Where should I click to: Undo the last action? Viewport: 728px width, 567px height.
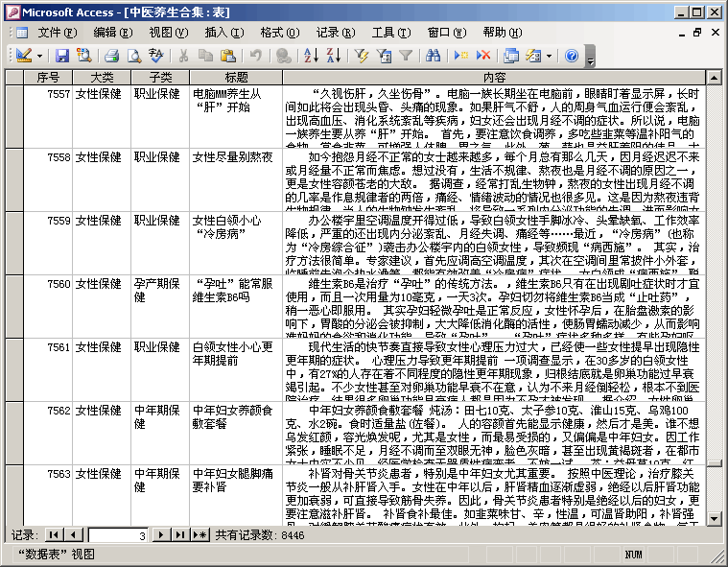click(x=256, y=56)
